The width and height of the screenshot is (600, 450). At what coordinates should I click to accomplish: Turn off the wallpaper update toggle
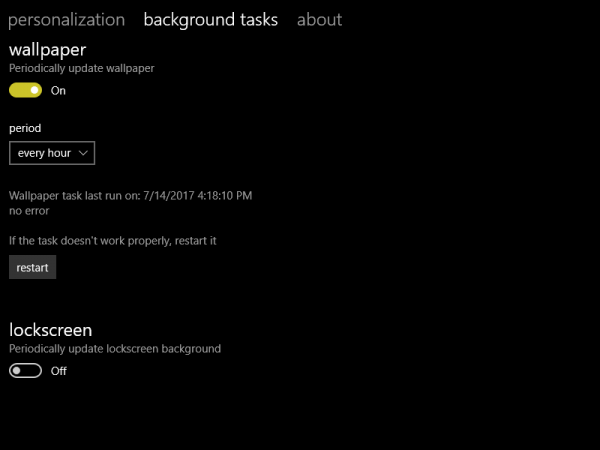tap(26, 90)
